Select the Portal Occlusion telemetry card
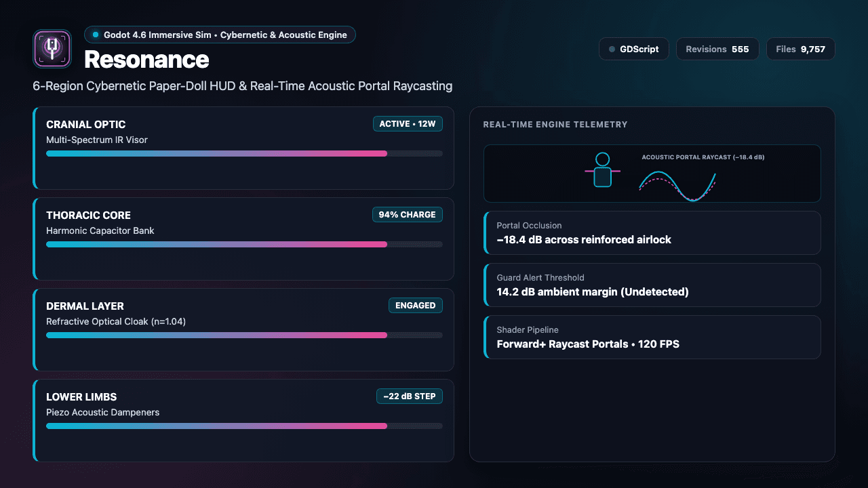Image resolution: width=868 pixels, height=488 pixels. [x=652, y=233]
